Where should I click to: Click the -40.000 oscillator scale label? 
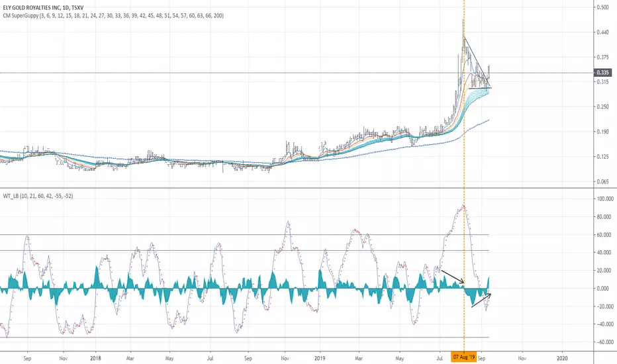tap(604, 324)
